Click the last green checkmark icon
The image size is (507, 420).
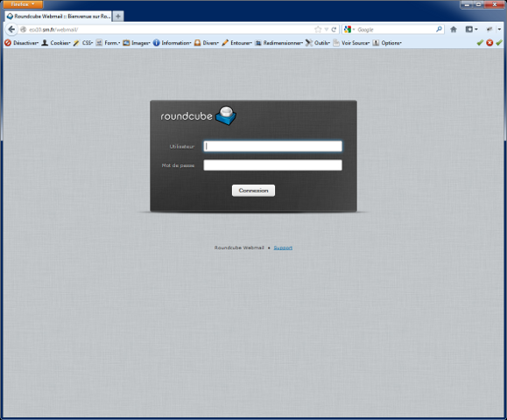499,43
